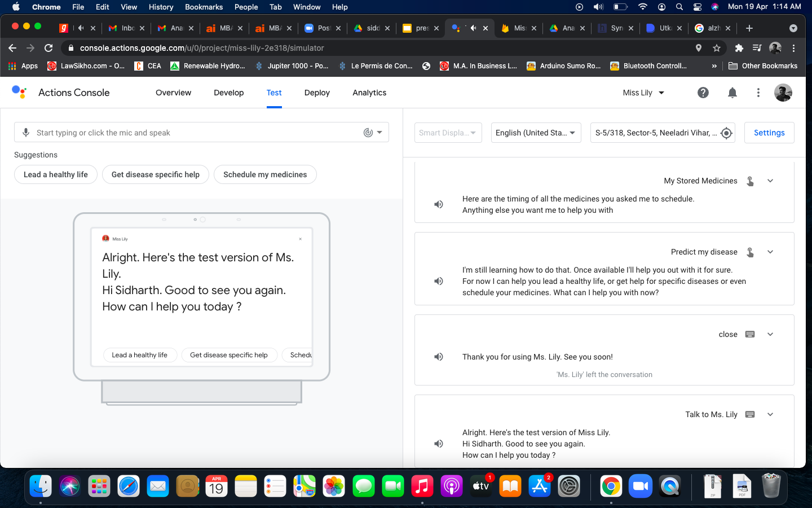This screenshot has width=812, height=508.
Task: Bookmark this page with the star icon
Action: (717, 48)
